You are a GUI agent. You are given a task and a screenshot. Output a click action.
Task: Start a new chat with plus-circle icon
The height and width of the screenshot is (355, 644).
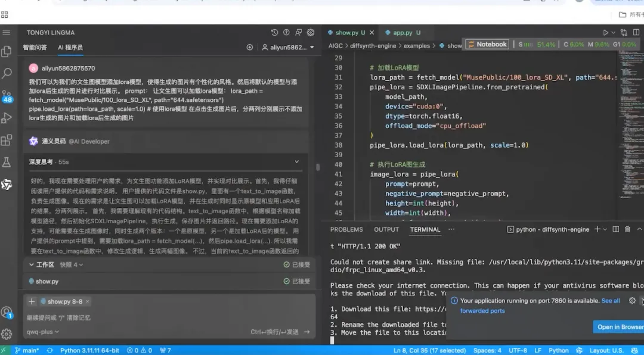tap(249, 47)
